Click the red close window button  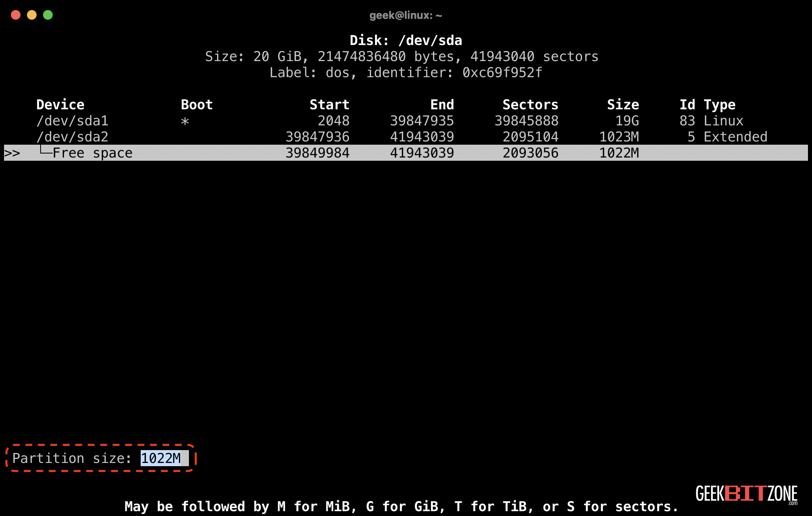pos(16,15)
